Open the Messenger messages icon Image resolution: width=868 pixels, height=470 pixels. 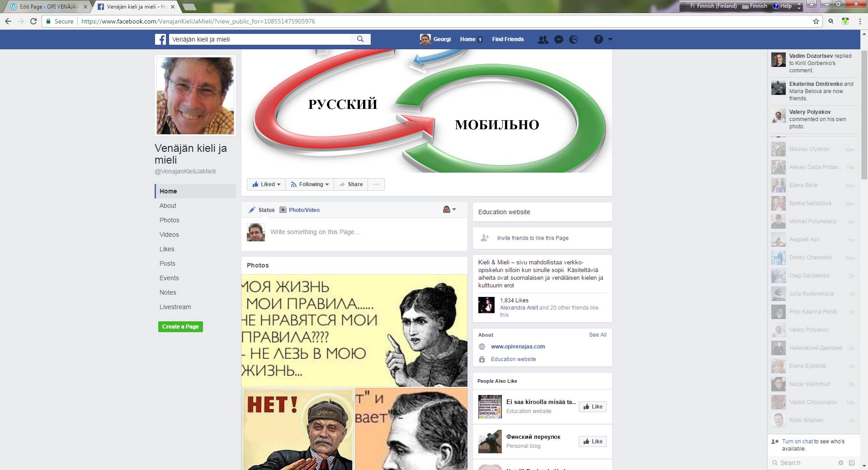coord(558,39)
